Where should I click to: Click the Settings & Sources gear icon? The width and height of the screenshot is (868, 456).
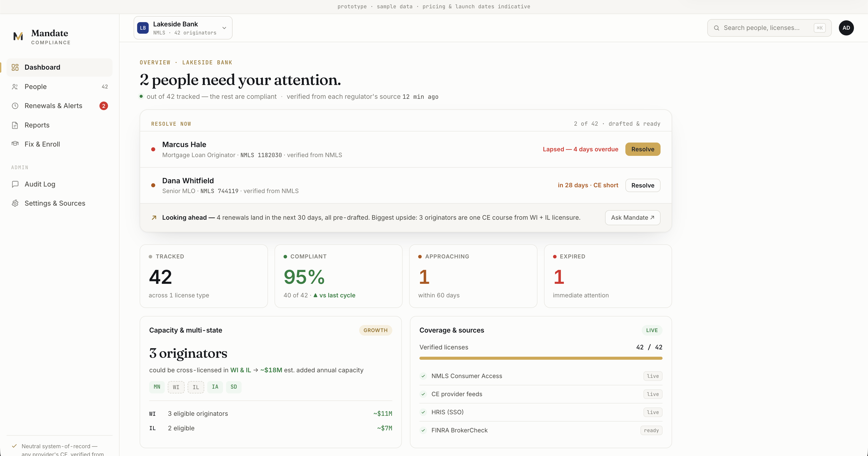15,203
